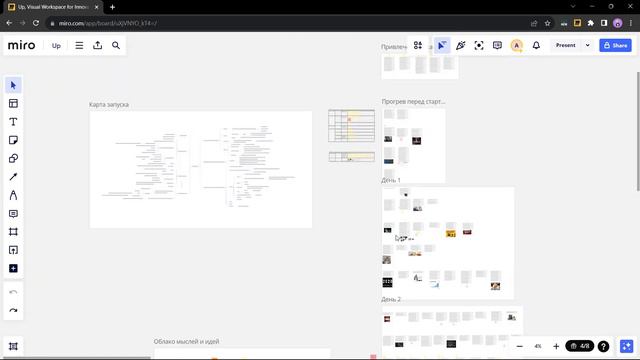Screen dimensions: 640x360
Task: Click the blue Share button
Action: point(616,45)
